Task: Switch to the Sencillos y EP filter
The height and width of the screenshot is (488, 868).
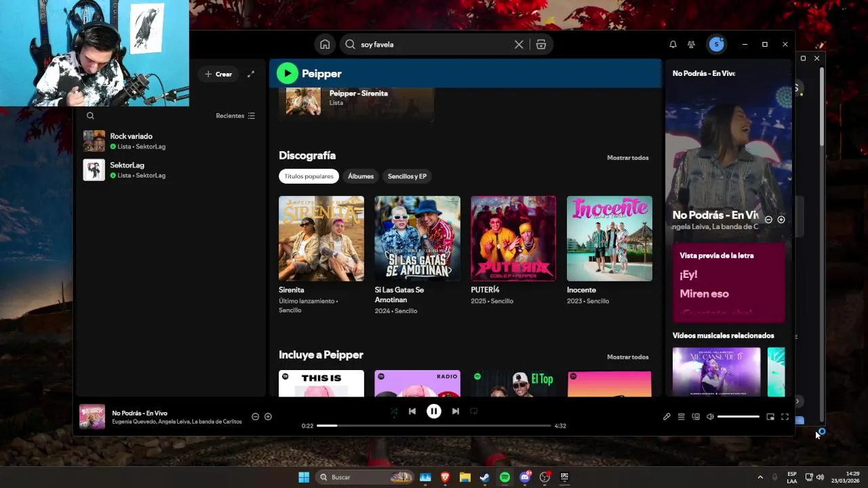Action: pos(407,176)
